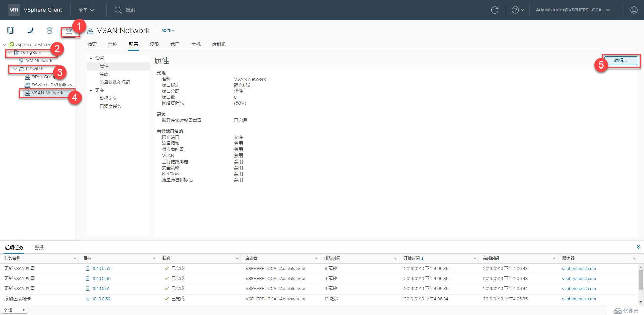Image resolution: width=644 pixels, height=315 pixels.
Task: Open the 全部 filter combo box
Action: [x=14, y=310]
